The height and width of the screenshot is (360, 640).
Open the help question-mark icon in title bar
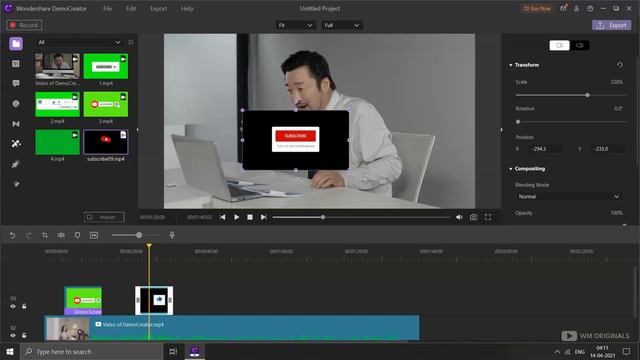590,9
